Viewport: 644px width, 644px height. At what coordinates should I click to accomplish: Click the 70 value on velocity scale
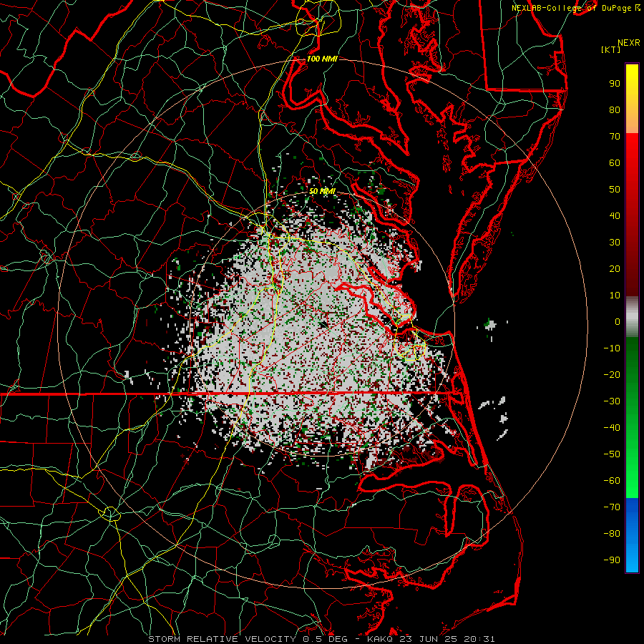[615, 137]
